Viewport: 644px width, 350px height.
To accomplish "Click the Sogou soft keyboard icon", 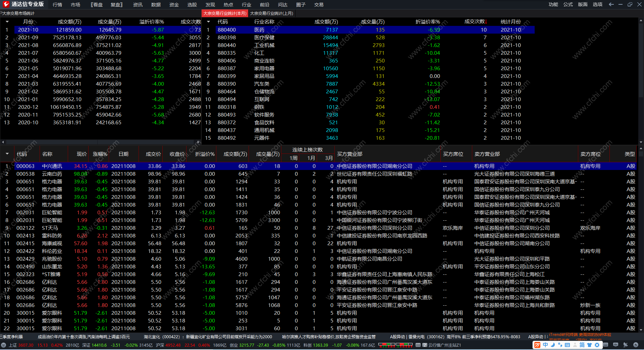I will coord(567,345).
